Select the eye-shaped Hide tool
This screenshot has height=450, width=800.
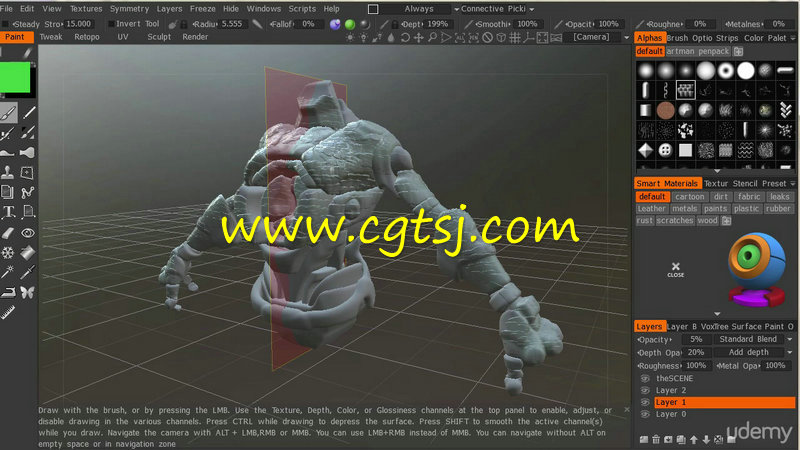[28, 233]
